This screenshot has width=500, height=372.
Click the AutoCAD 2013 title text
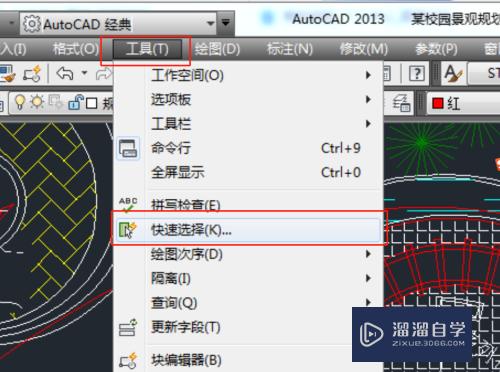[338, 19]
